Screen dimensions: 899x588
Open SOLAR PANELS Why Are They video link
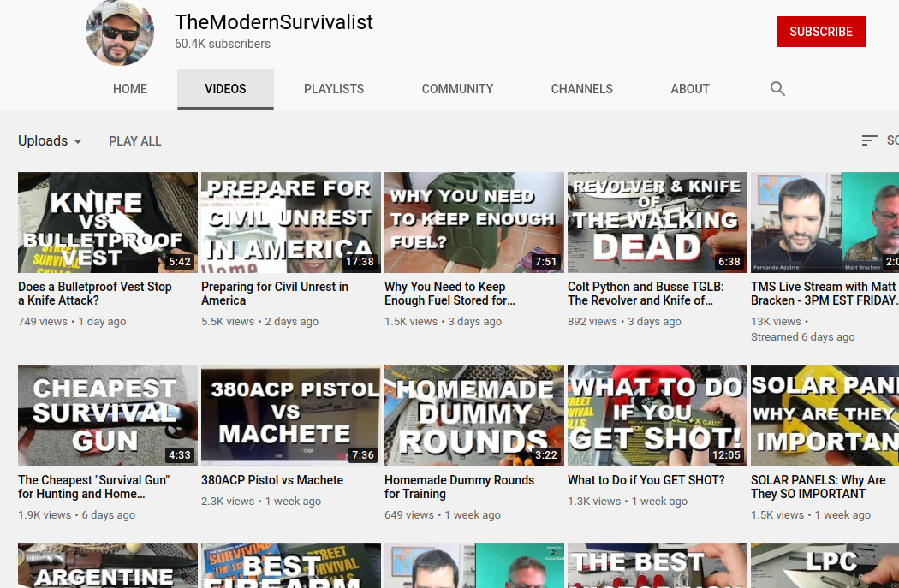tap(819, 487)
